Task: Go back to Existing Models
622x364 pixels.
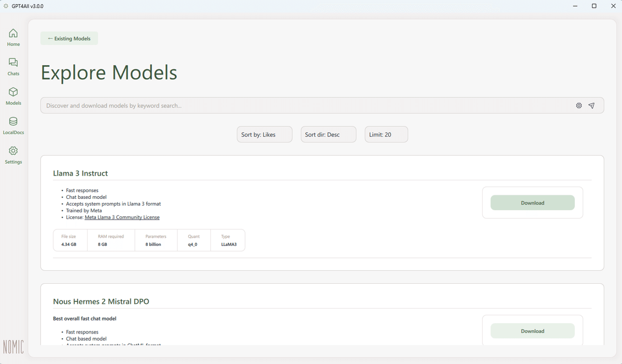Action: [x=69, y=38]
